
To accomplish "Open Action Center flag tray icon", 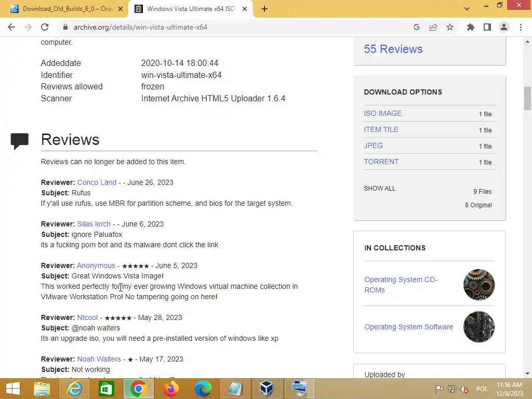I will [439, 389].
